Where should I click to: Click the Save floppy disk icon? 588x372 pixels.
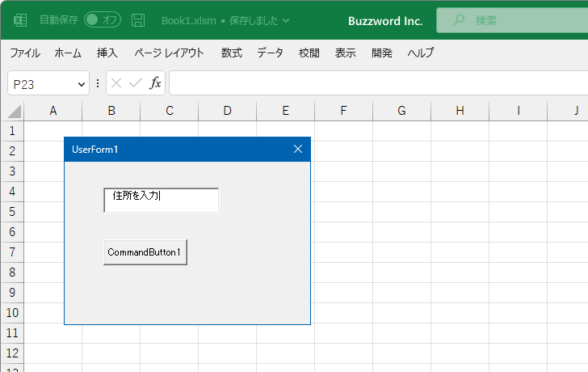pos(138,20)
